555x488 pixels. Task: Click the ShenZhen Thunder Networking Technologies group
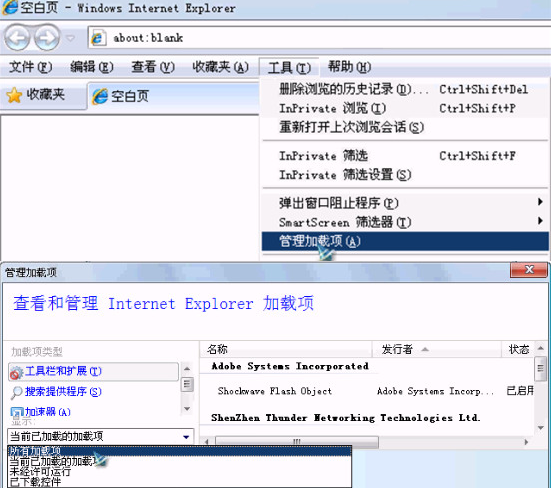345,418
